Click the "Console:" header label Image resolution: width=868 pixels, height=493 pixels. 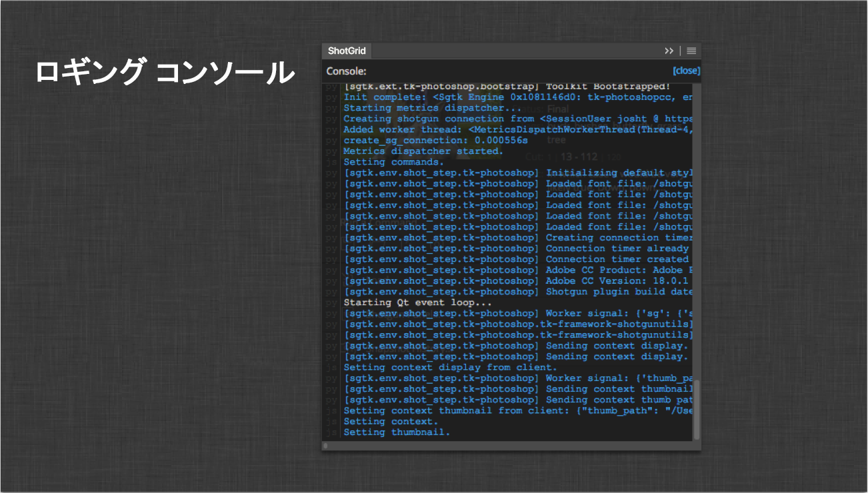[346, 71]
